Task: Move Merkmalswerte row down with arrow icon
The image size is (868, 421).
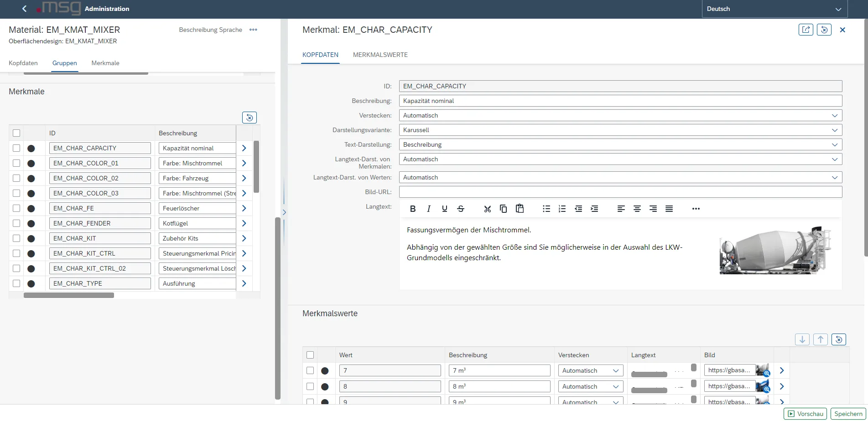Action: click(802, 339)
